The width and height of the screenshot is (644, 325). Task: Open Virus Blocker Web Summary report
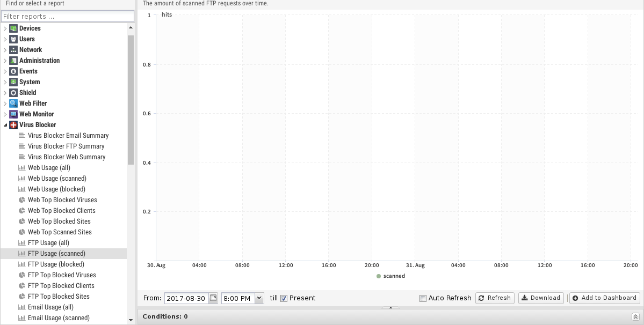tap(67, 157)
